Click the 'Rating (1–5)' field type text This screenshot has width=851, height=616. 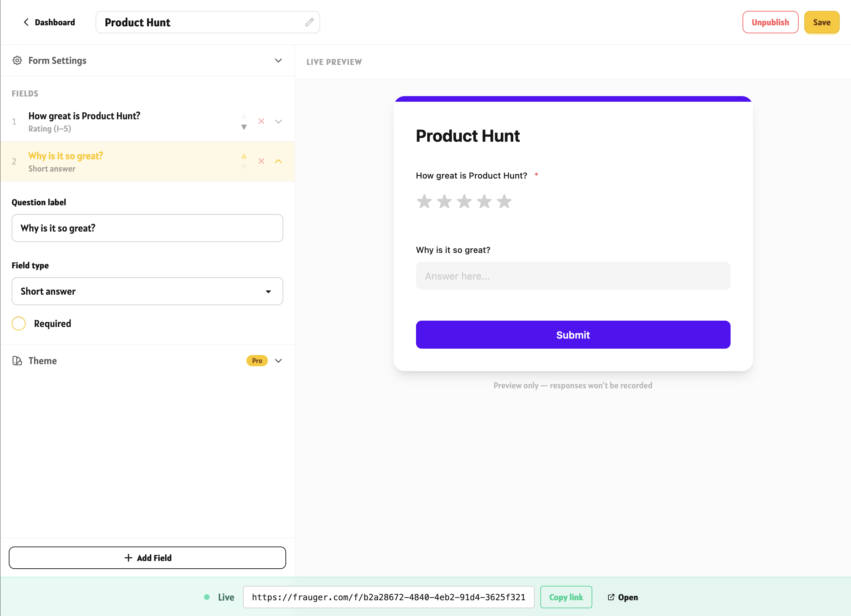pyautogui.click(x=50, y=129)
